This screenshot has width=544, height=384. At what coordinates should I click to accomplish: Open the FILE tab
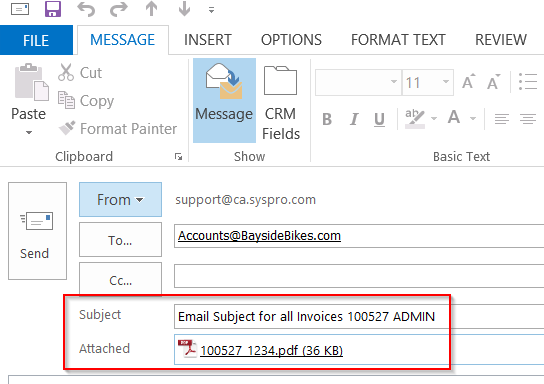click(36, 40)
